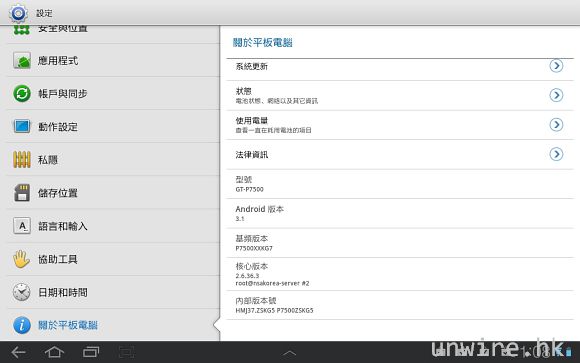Tap the 儲存位置 SD card icon
Screen dimensions: 580x363
[x=22, y=193]
